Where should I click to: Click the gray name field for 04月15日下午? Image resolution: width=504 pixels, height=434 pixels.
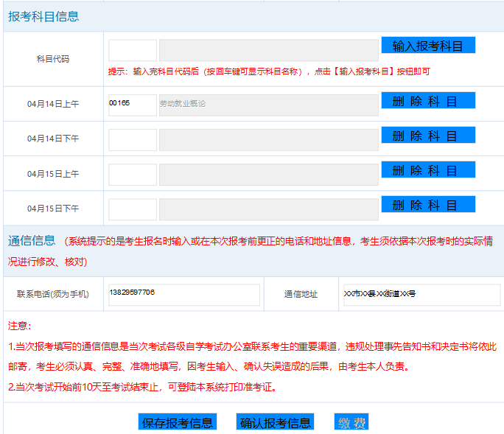pos(269,209)
